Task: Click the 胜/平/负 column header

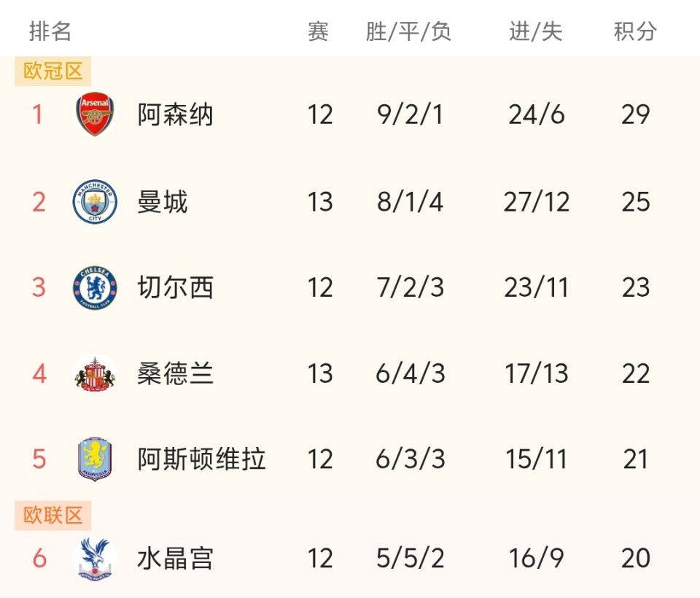Action: coord(409,31)
